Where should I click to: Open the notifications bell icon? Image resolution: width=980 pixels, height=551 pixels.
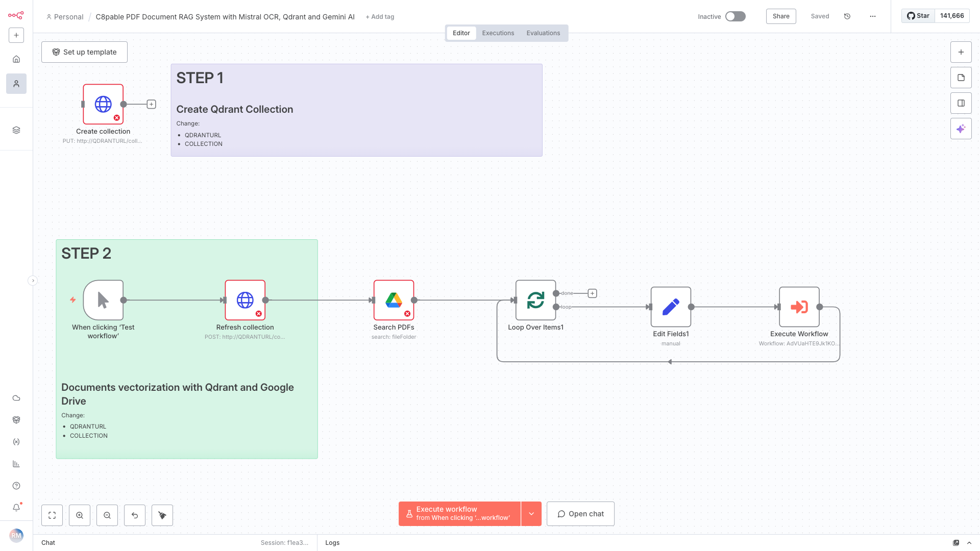[x=16, y=508]
